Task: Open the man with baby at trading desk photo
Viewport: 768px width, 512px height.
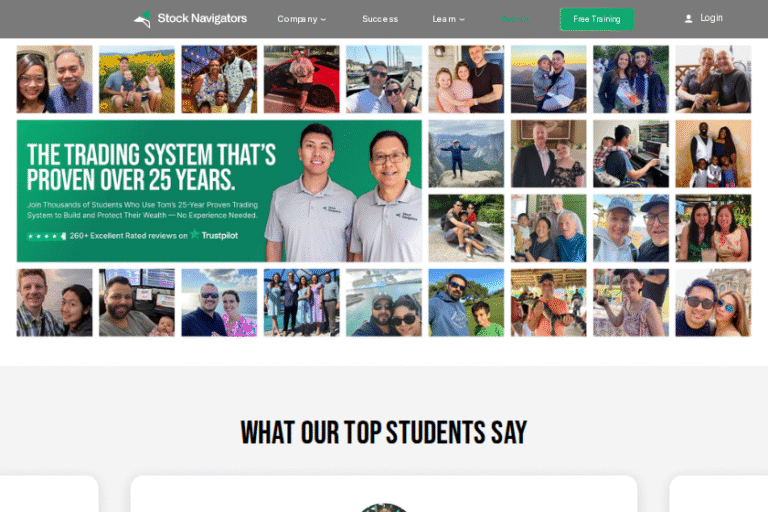Action: 137,302
